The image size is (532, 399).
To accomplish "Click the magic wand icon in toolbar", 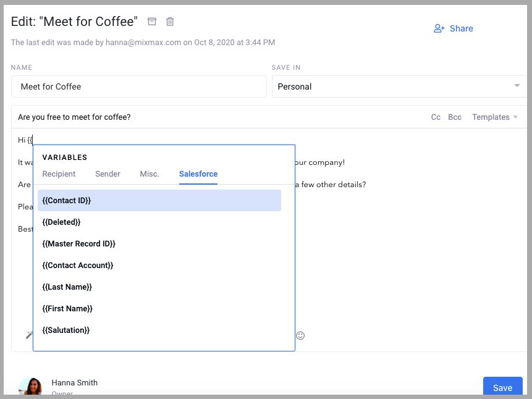I will click(29, 335).
